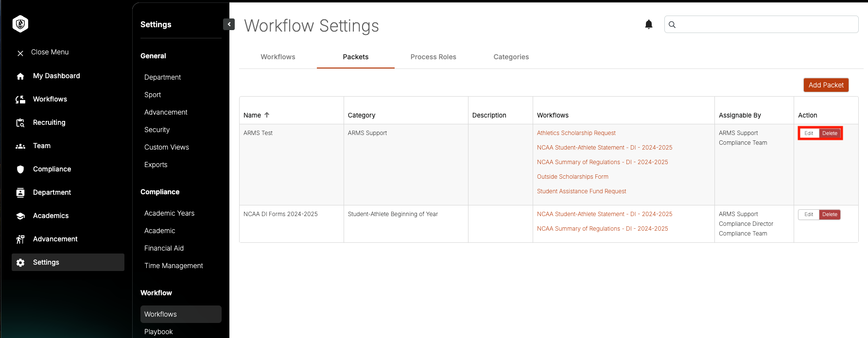Viewport: 868px width, 338px height.
Task: Open ARMS Test NCAA Summary of Regulations link
Action: [603, 162]
